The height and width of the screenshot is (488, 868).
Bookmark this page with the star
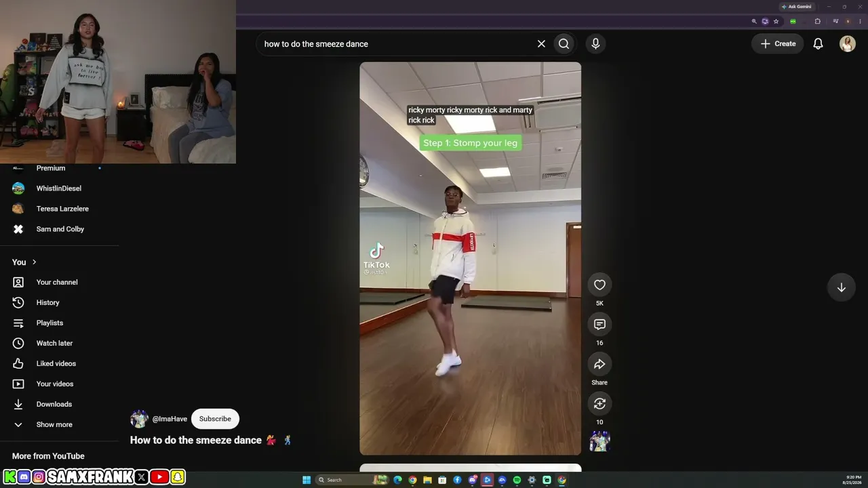click(776, 21)
